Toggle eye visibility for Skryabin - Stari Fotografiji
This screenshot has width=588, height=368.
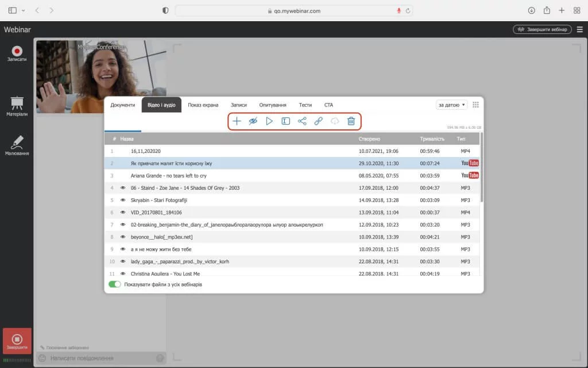(x=123, y=200)
